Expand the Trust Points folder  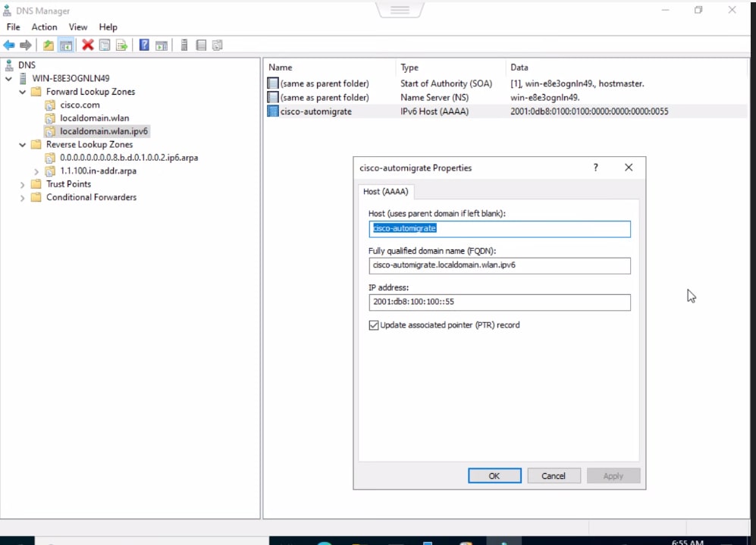(22, 183)
